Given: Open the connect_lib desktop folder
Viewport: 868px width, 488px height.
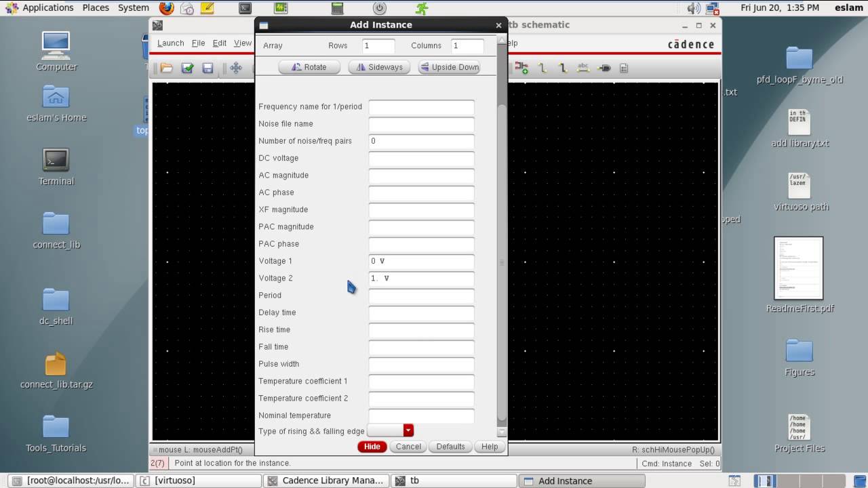Looking at the screenshot, I should point(56,230).
